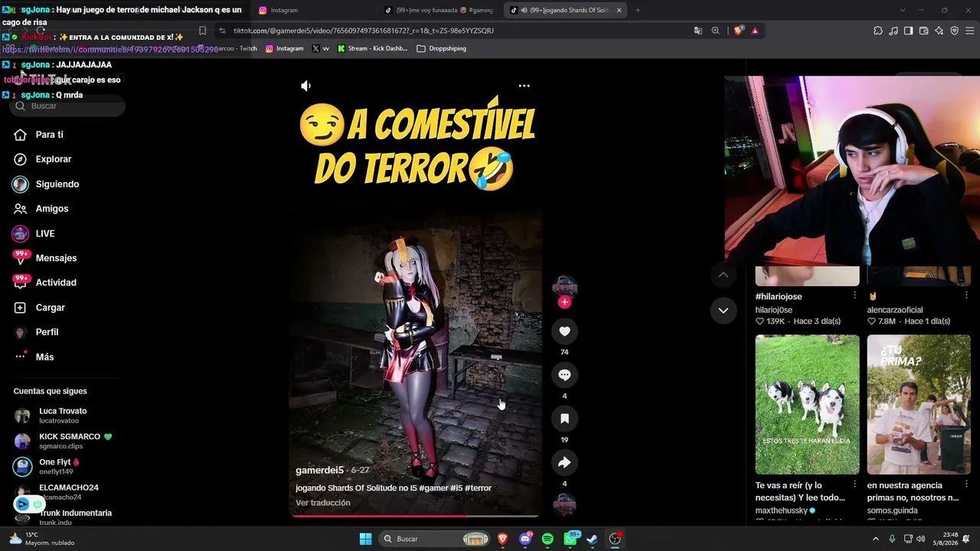980x551 pixels.
Task: Open the Stream - Kick Dashboard bookmark
Action: 372,48
